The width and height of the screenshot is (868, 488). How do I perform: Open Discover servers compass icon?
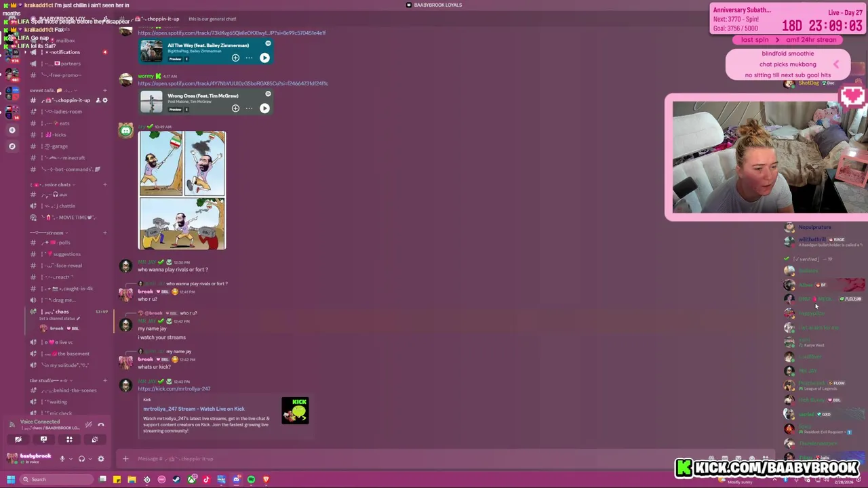coord(12,146)
